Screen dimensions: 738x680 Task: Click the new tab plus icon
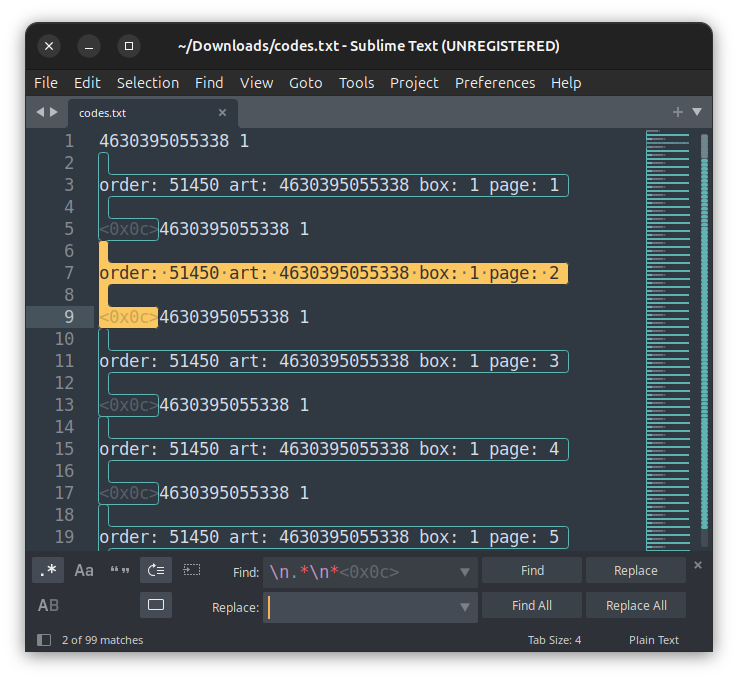click(x=678, y=112)
